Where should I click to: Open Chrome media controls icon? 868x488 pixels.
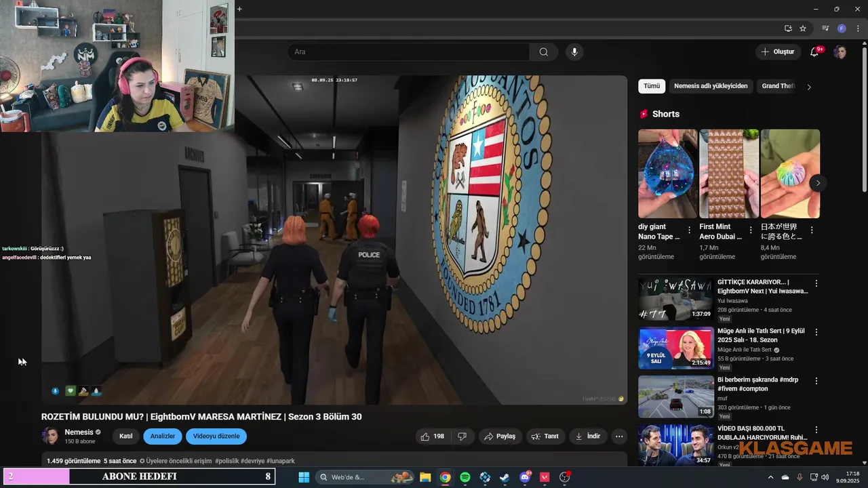click(825, 28)
